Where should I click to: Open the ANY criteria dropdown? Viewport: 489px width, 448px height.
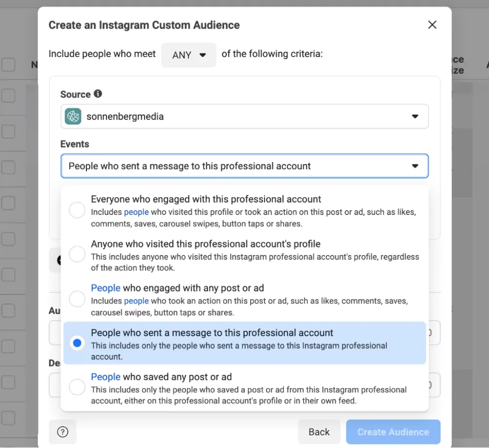click(189, 55)
